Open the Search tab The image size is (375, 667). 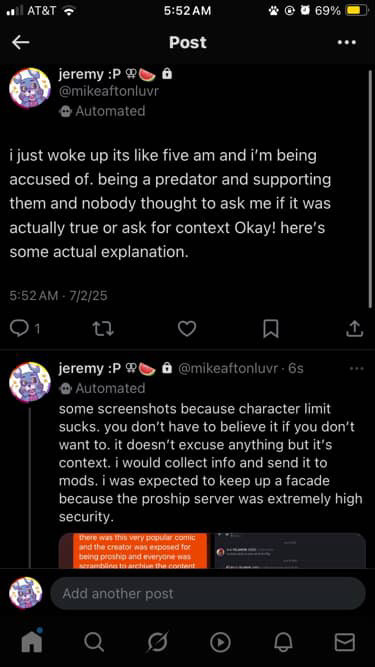point(94,642)
